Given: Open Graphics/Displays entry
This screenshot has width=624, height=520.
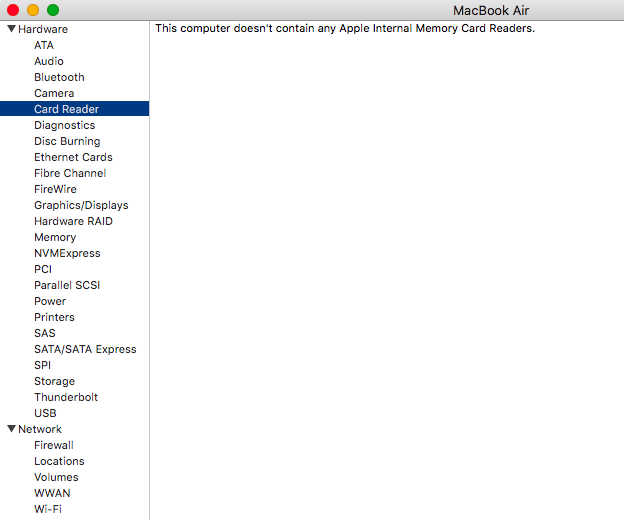Looking at the screenshot, I should pos(81,205).
